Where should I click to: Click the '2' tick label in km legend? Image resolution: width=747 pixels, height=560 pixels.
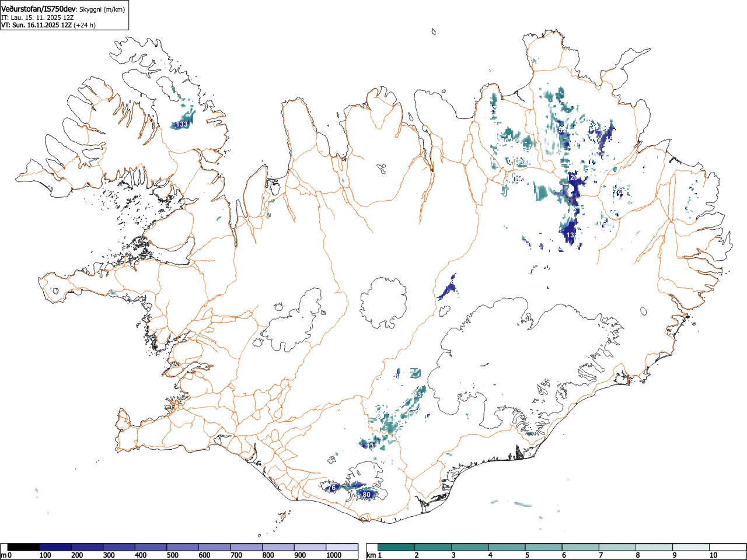point(417,555)
